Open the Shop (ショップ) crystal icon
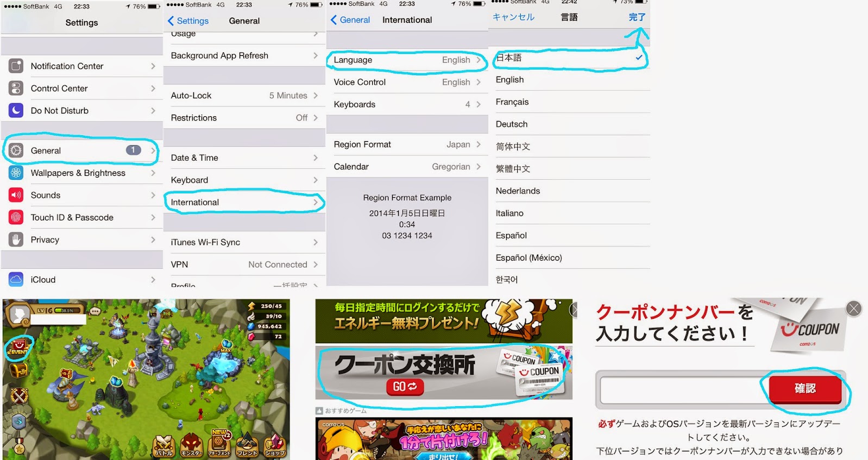This screenshot has width=868, height=460. (275, 445)
